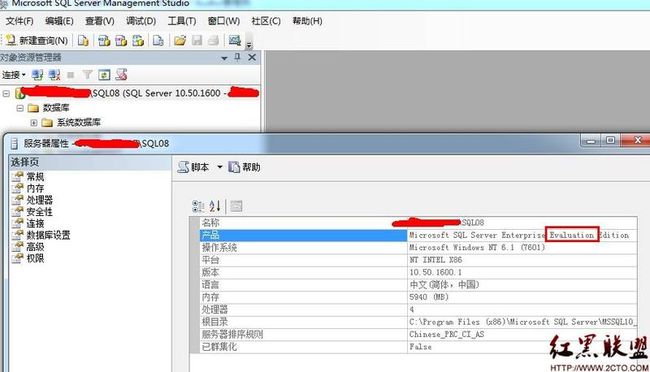Screen dimensions: 650x372
Task: Click the 语言 value 中文(简体，中国)
Action: 444,285
